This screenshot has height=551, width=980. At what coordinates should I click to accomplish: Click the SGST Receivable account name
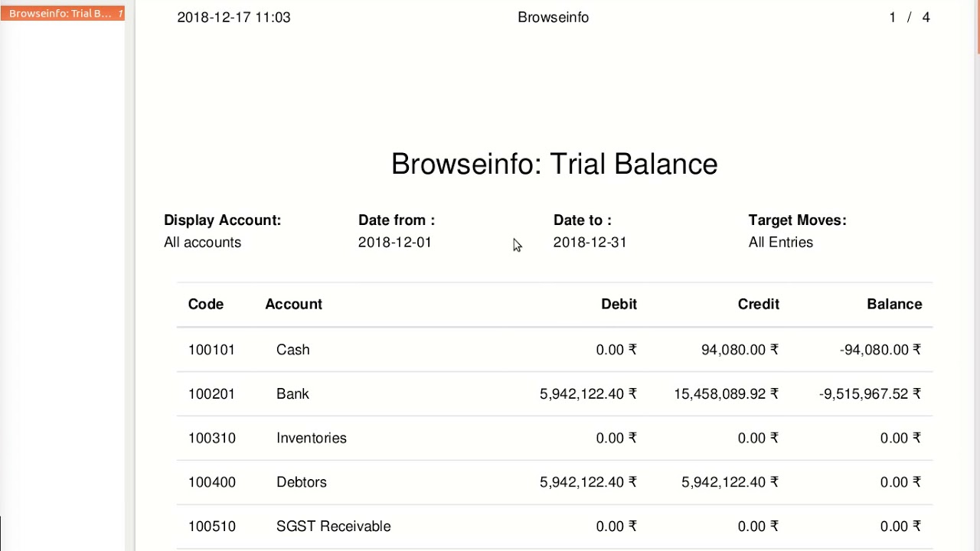(334, 527)
